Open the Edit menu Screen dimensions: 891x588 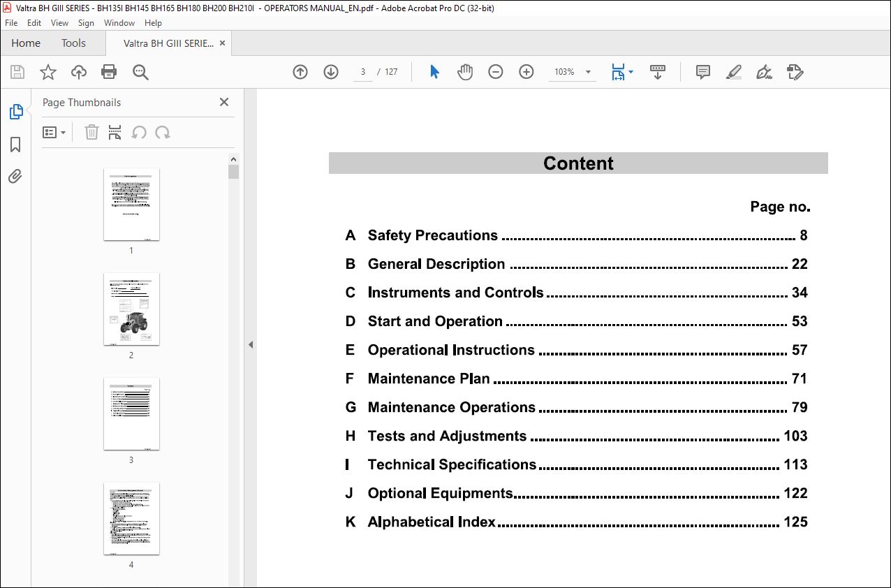34,23
